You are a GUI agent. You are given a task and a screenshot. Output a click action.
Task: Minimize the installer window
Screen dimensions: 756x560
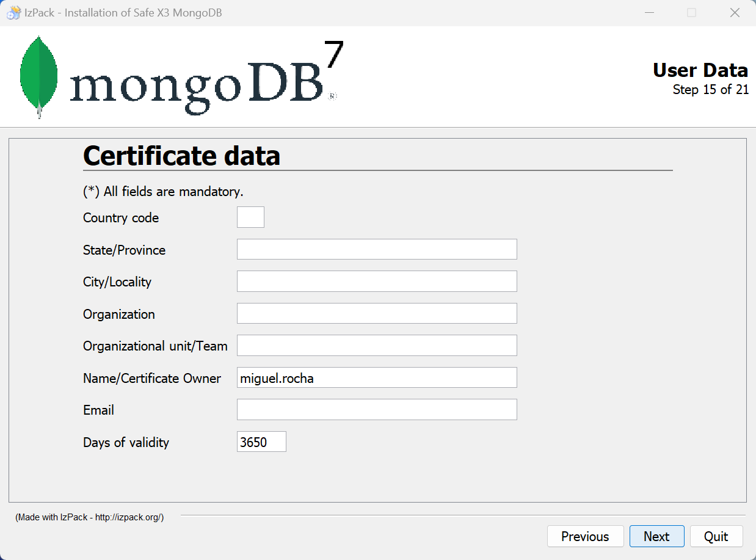649,13
